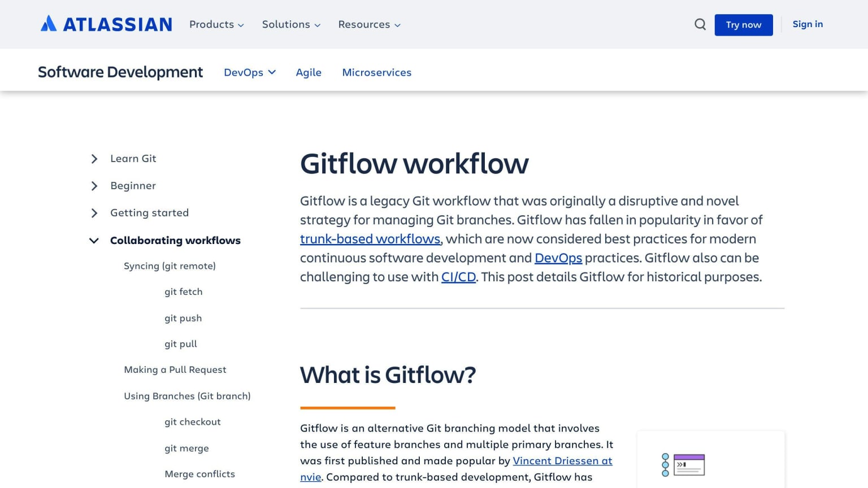Open Using Branches (Git branch) sidebar item
The height and width of the screenshot is (488, 868).
pos(187,396)
